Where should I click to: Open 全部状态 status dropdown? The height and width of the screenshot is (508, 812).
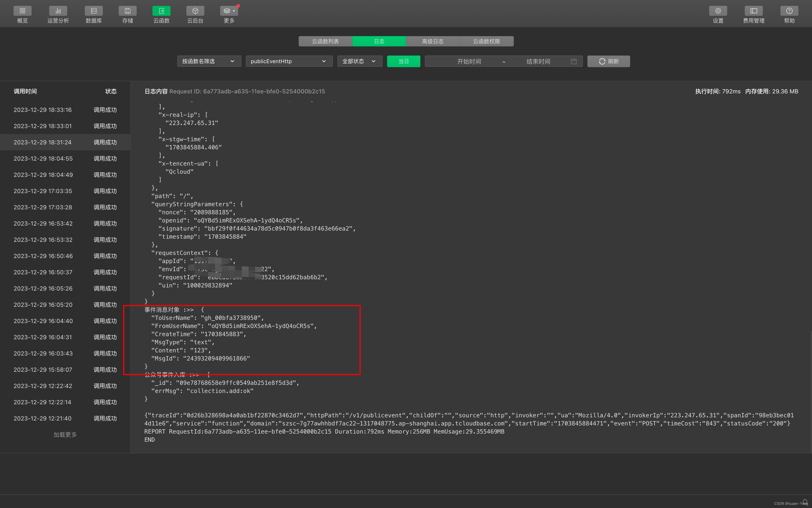pyautogui.click(x=360, y=61)
